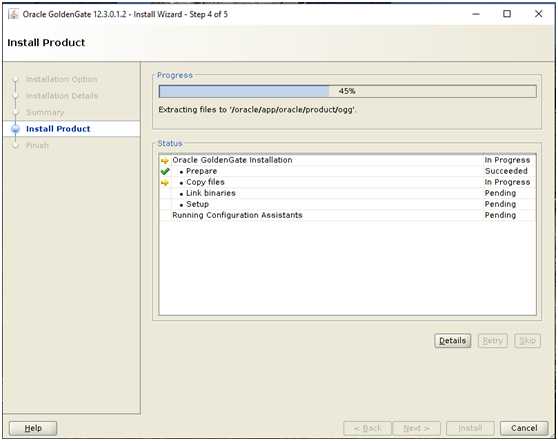Click the Summary step bullet

coord(15,112)
